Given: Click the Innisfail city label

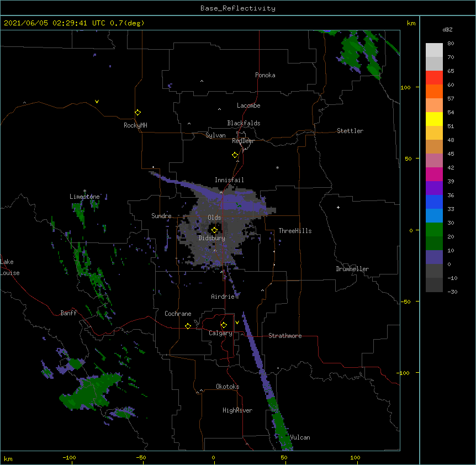Looking at the screenshot, I should tap(229, 180).
